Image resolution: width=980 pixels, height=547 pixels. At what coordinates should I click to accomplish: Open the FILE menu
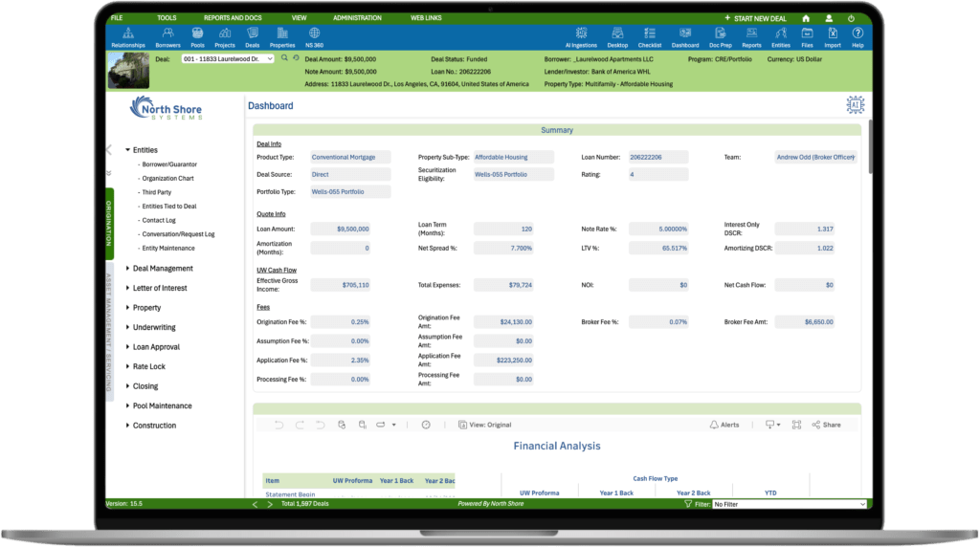(117, 18)
